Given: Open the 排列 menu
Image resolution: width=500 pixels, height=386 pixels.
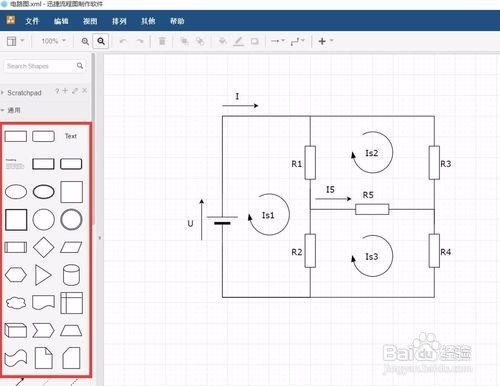Looking at the screenshot, I should pos(119,21).
